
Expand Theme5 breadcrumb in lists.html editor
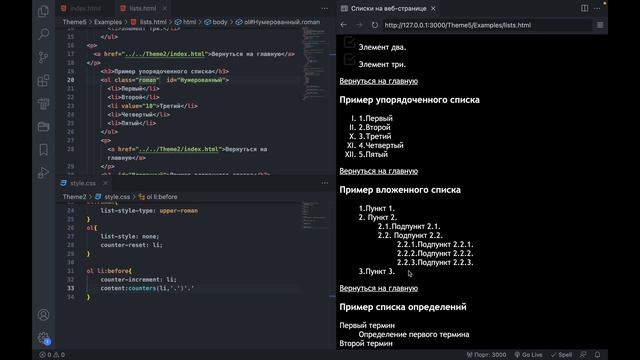click(74, 22)
